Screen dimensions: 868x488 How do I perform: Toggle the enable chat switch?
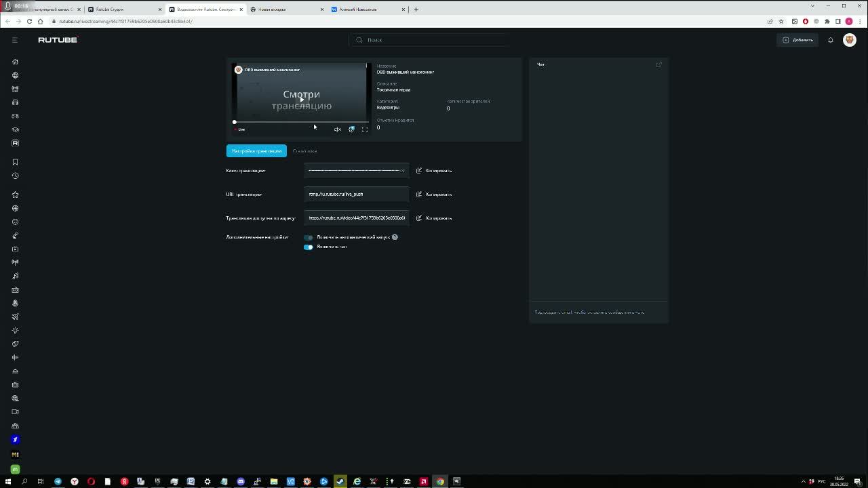tap(309, 247)
